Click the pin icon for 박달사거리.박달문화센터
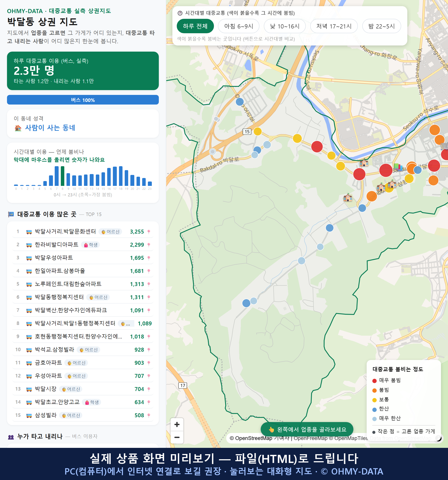Viewport: 448px width, 480px height. (x=149, y=232)
